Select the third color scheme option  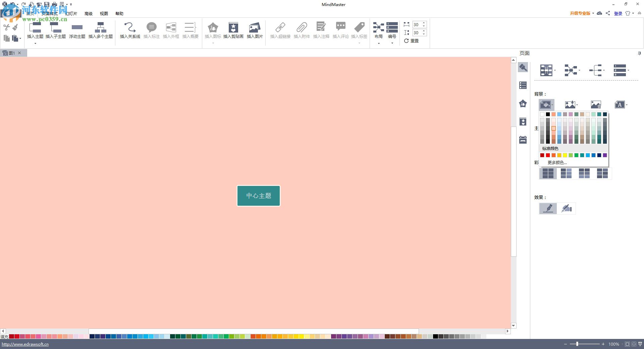584,173
